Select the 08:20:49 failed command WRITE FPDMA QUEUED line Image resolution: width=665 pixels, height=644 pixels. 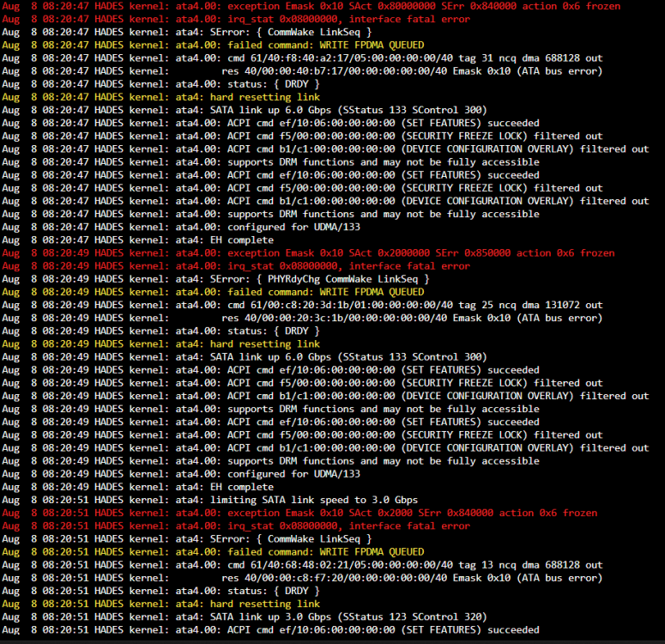[213, 292]
